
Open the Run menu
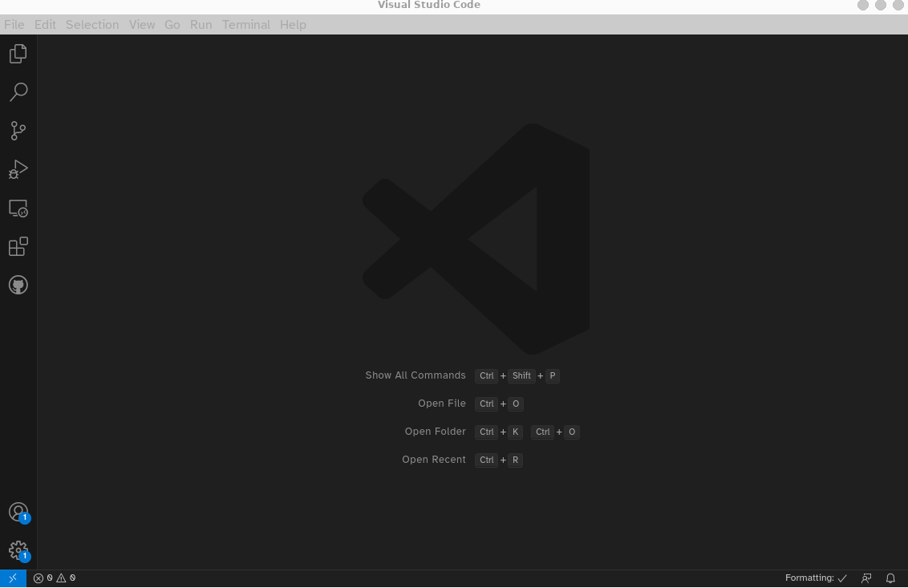201,25
